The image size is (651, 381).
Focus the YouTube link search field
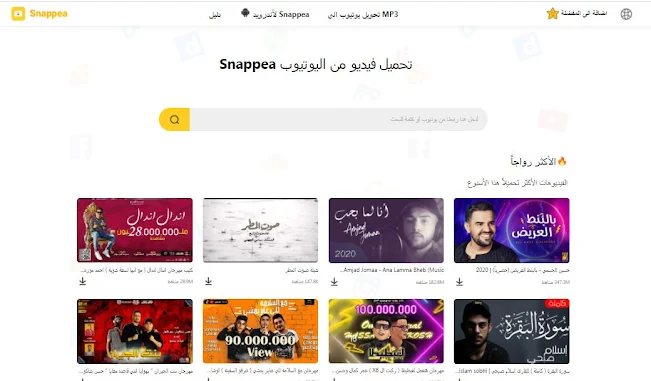(338, 120)
